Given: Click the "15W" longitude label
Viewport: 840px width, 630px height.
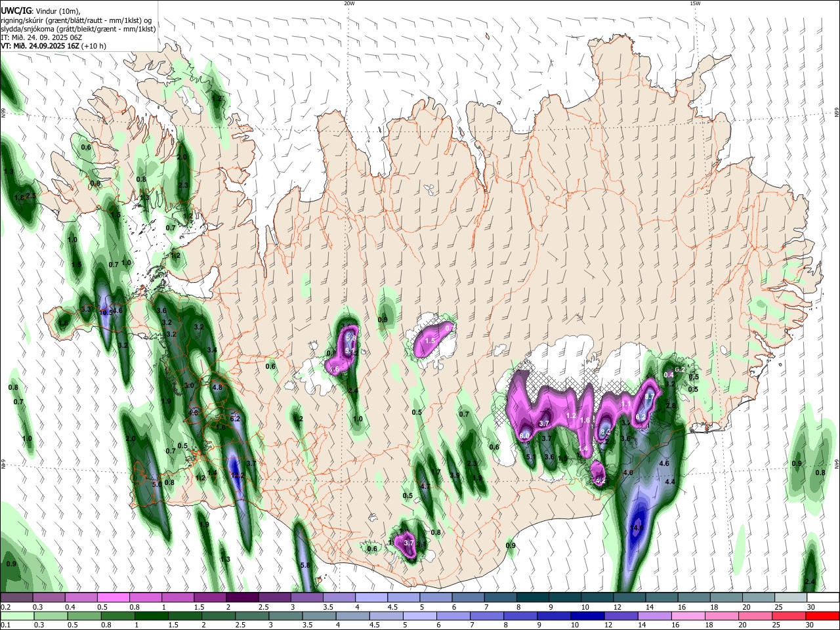Looking at the screenshot, I should 695,3.
